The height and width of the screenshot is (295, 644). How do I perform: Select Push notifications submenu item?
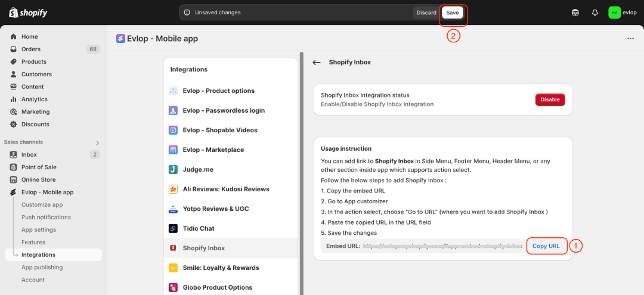(46, 218)
